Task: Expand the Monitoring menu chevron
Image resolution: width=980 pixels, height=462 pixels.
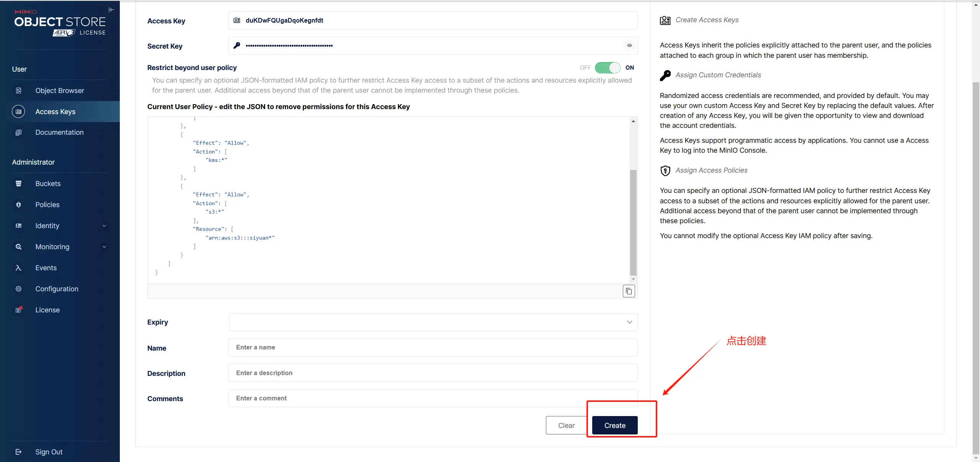Action: 104,247
